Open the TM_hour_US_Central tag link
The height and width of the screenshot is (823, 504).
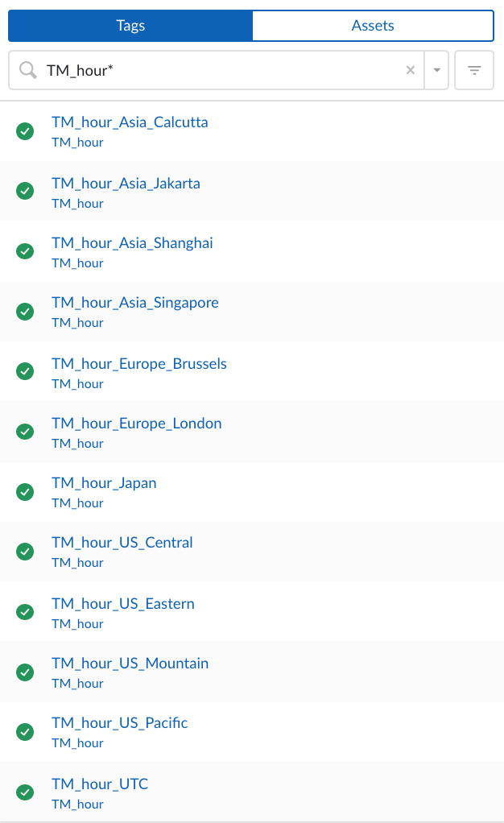tap(122, 543)
